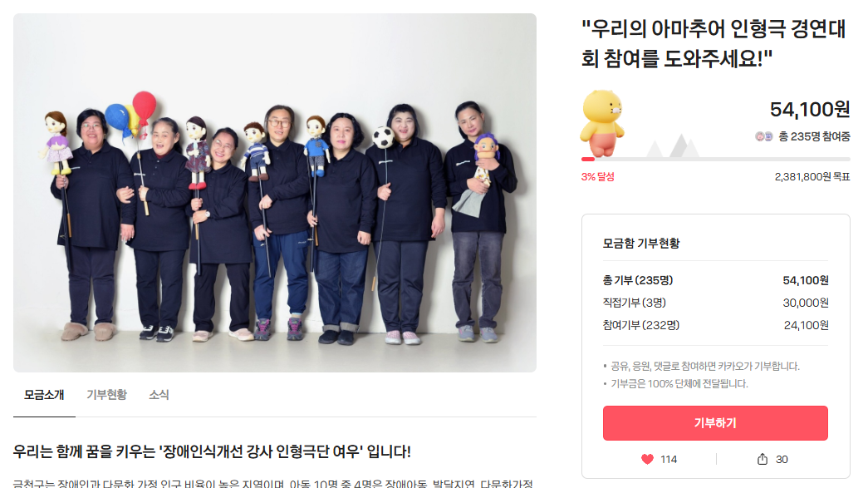Click the 총 기부 (235명) row

pyautogui.click(x=715, y=280)
